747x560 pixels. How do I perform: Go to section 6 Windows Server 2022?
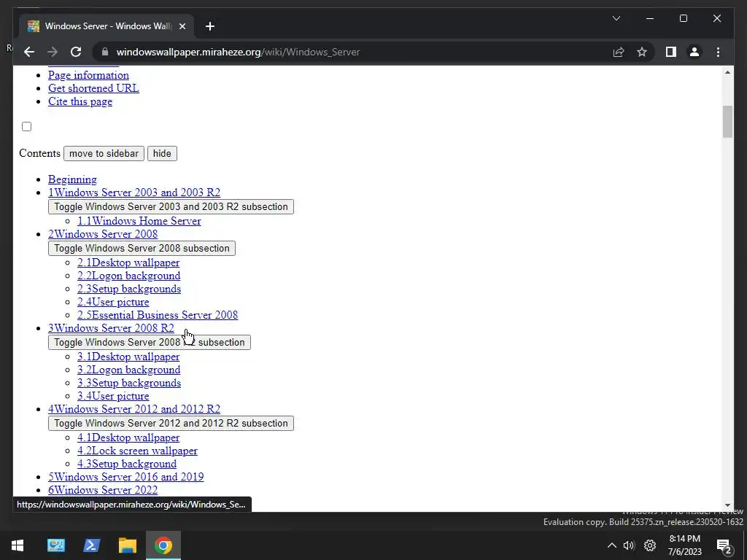point(103,490)
